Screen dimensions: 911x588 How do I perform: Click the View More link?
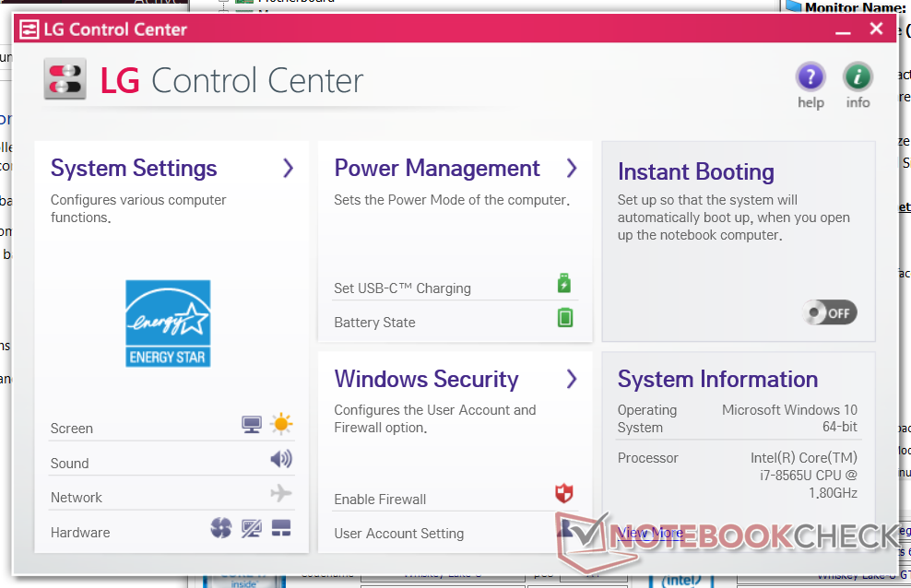[651, 533]
